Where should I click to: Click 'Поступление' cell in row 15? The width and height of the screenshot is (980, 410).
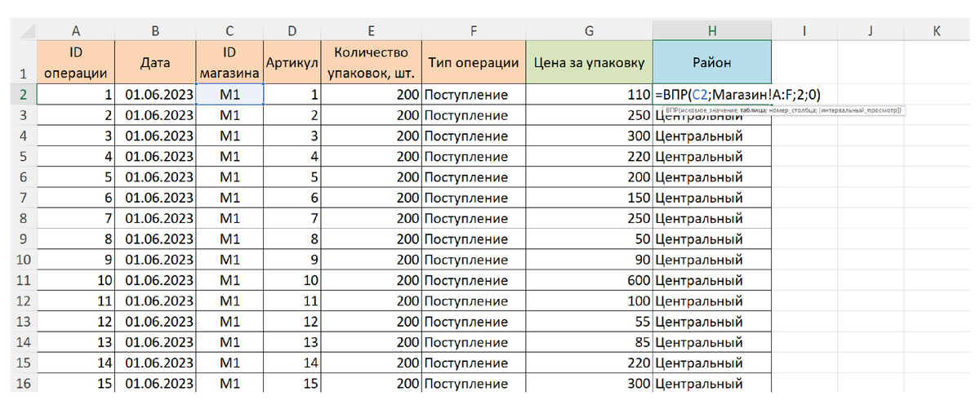click(473, 363)
